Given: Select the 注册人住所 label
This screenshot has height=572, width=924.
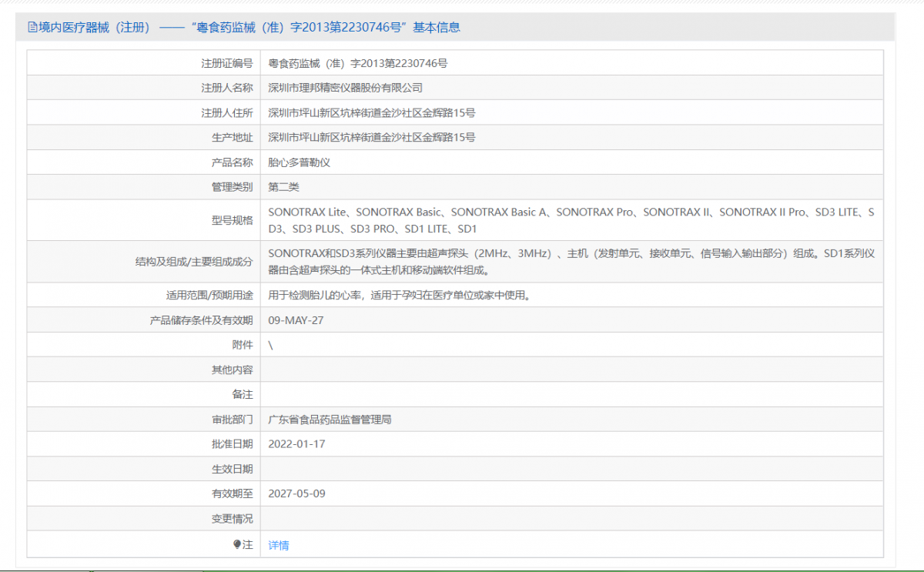Looking at the screenshot, I should click(227, 112).
